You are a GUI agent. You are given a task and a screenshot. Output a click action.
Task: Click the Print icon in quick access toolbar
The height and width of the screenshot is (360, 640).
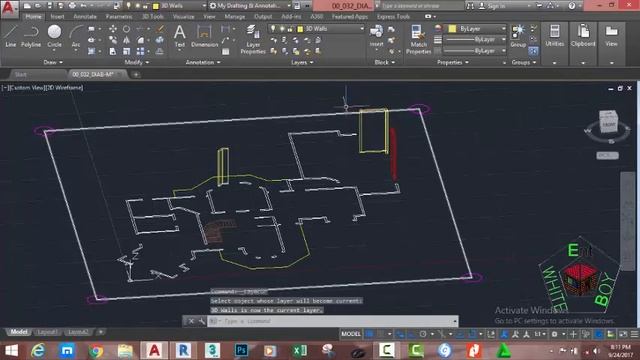[72, 6]
